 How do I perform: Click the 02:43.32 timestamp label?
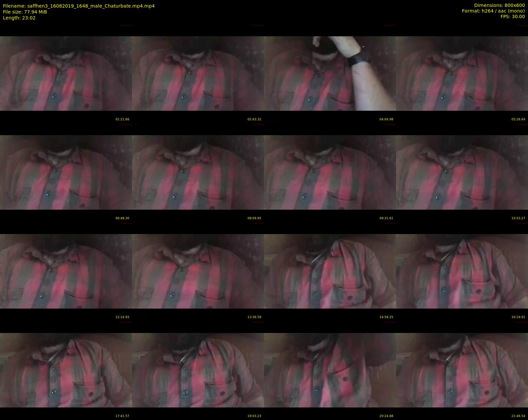tap(254, 119)
